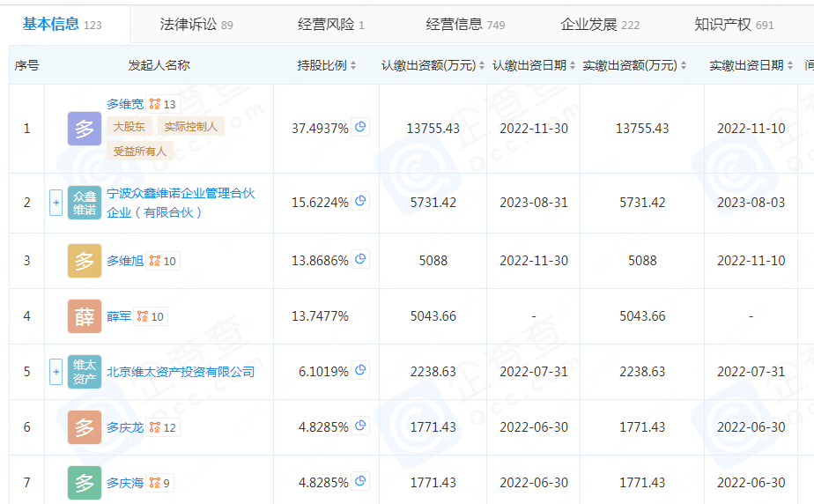Switch to 知识产权 tab
Screen dimensions: 814x504
click(x=734, y=25)
